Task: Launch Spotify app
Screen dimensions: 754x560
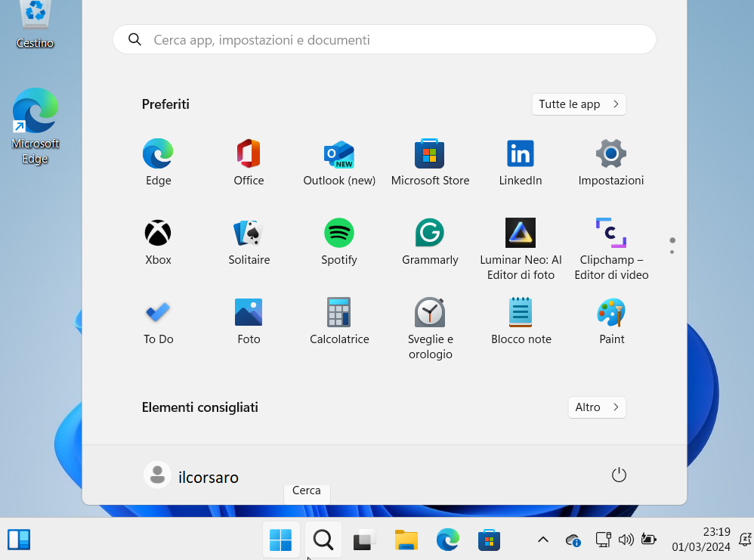Action: (x=339, y=242)
